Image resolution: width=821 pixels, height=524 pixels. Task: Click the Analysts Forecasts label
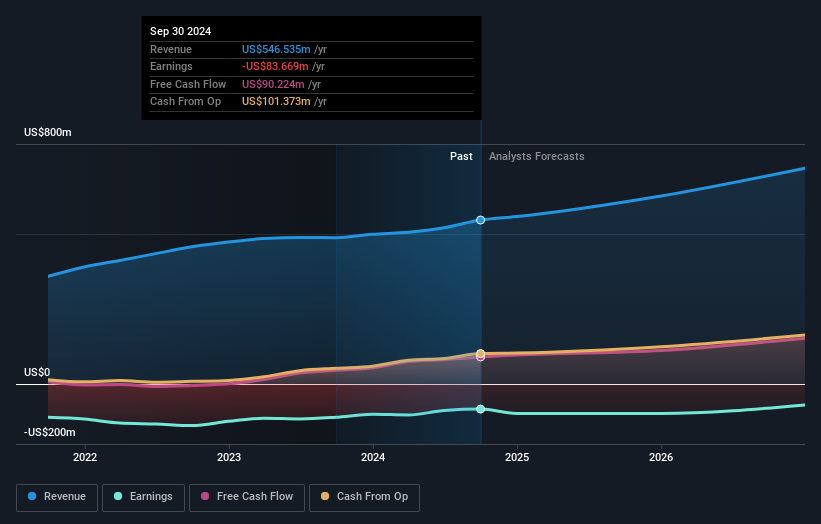(x=537, y=156)
